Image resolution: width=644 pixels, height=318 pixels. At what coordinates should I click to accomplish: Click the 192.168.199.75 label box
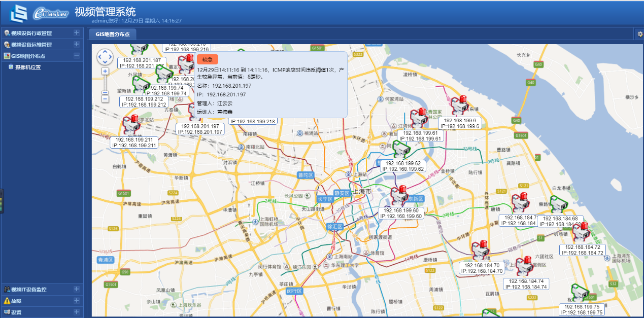582,310
